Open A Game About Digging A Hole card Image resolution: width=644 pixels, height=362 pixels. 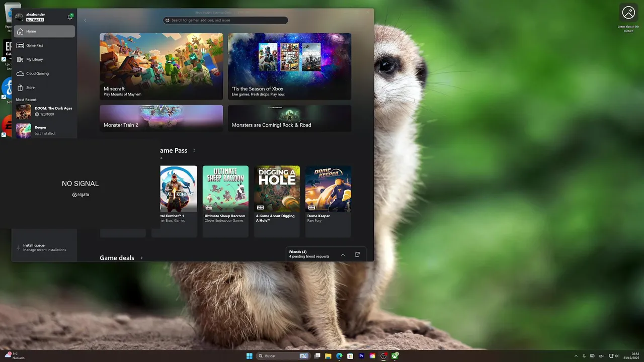click(277, 201)
